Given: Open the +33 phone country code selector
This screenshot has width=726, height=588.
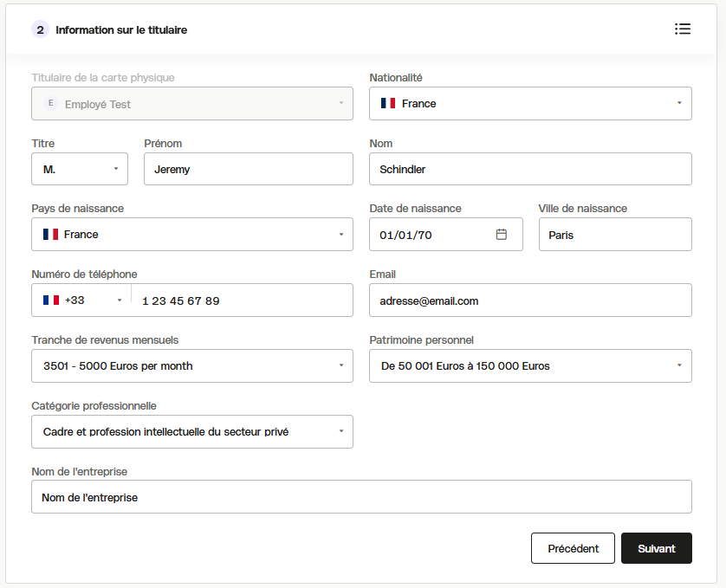Looking at the screenshot, I should (81, 300).
